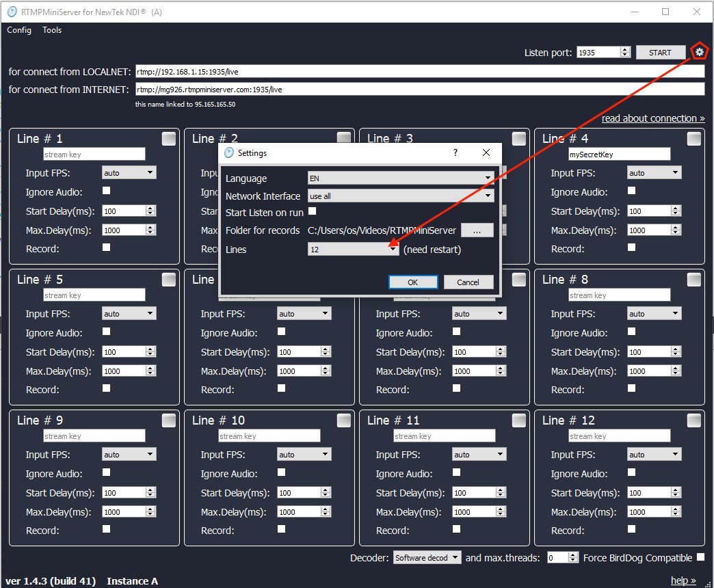Confirm settings with OK button
The image size is (714, 588).
(413, 282)
